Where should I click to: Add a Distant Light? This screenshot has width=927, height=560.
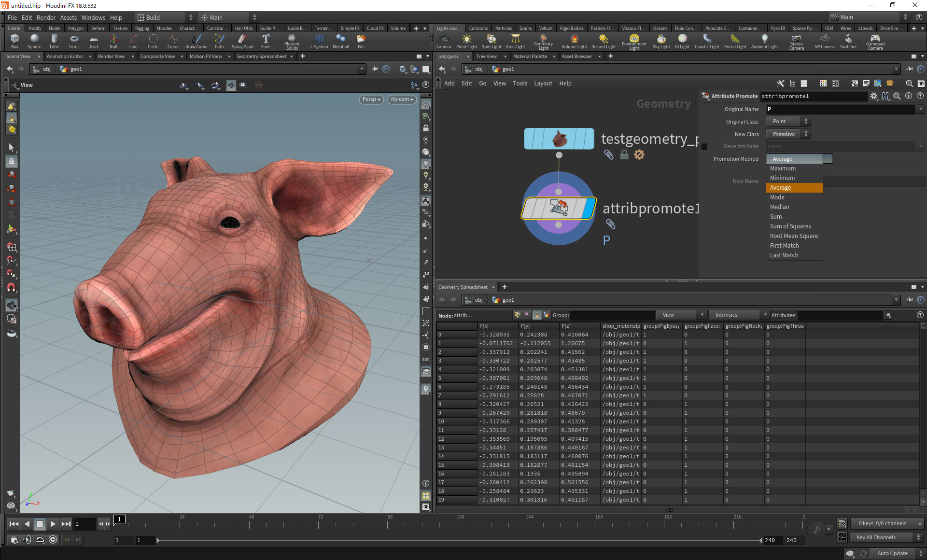tap(604, 42)
